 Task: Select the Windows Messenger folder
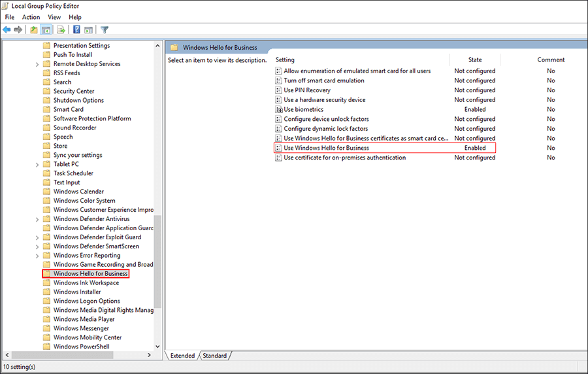81,329
